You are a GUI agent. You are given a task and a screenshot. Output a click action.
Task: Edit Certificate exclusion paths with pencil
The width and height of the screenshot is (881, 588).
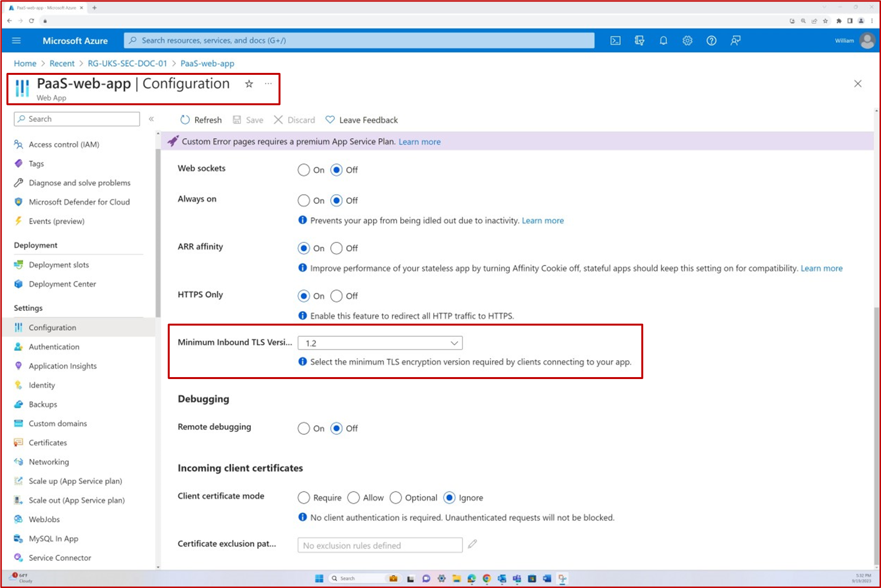click(x=472, y=544)
